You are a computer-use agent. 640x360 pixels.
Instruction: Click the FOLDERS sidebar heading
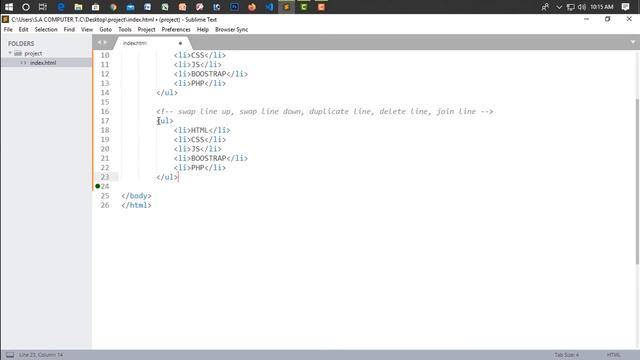tap(21, 43)
